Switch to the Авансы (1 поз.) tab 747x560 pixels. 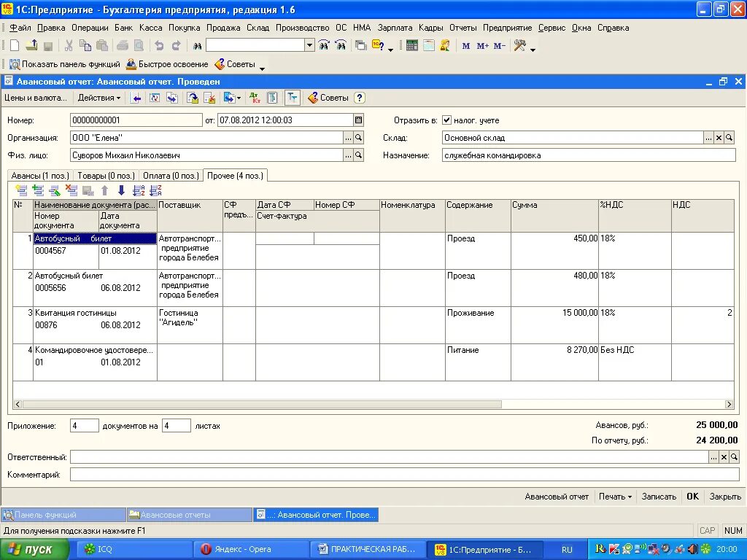click(41, 176)
